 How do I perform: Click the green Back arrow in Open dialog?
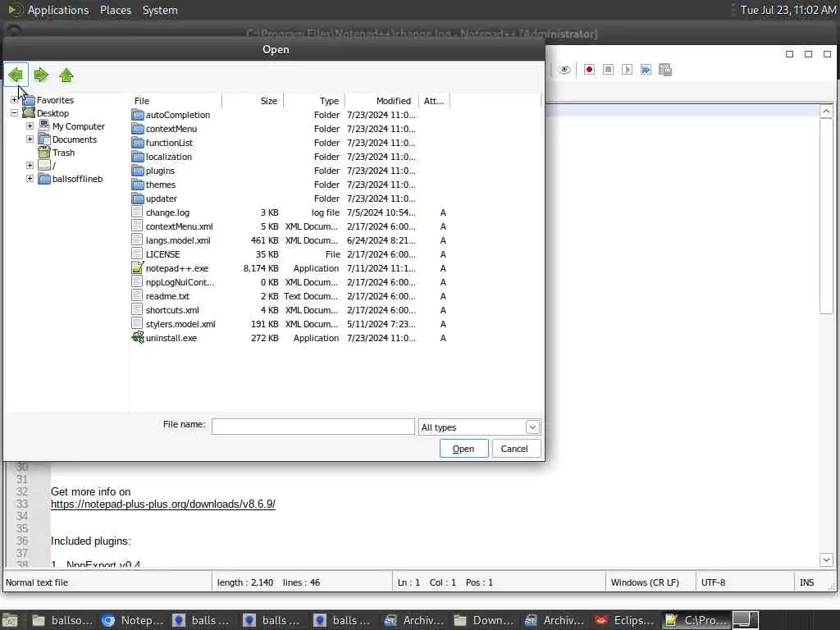[x=16, y=75]
